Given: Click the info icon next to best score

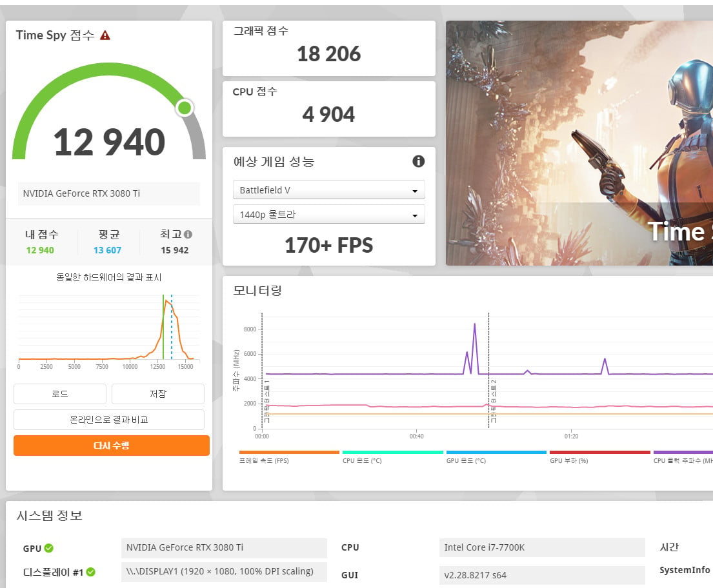Looking at the screenshot, I should click(188, 235).
